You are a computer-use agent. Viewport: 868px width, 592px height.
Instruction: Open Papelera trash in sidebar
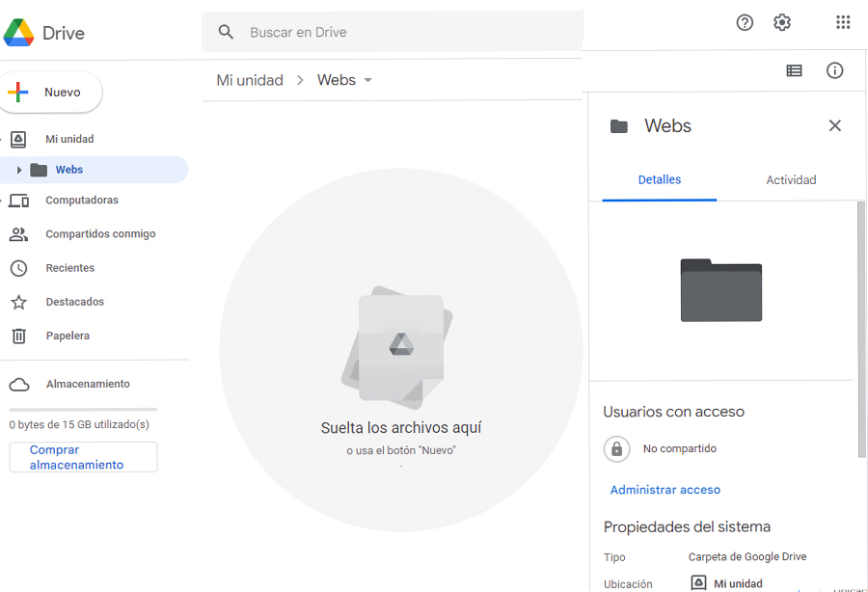(x=68, y=336)
